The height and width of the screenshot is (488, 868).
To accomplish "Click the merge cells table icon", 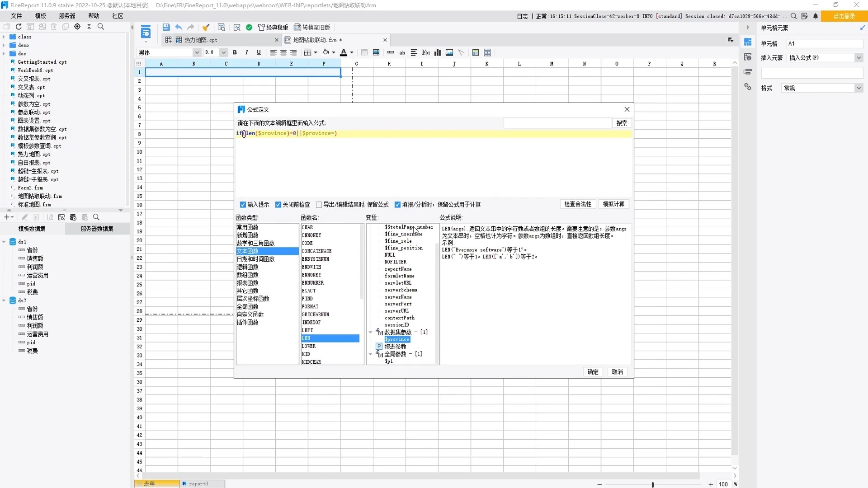I will (376, 52).
